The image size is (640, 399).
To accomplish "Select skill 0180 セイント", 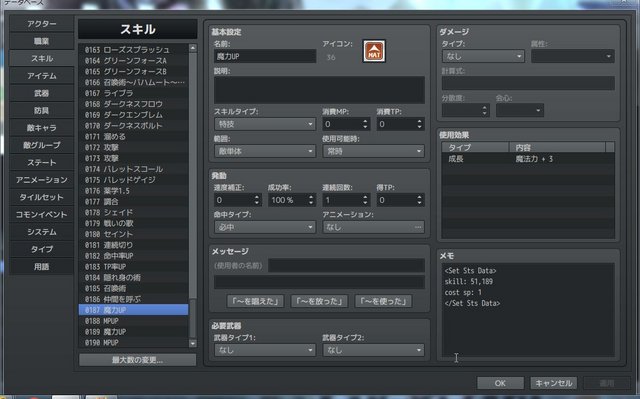I will (133, 234).
